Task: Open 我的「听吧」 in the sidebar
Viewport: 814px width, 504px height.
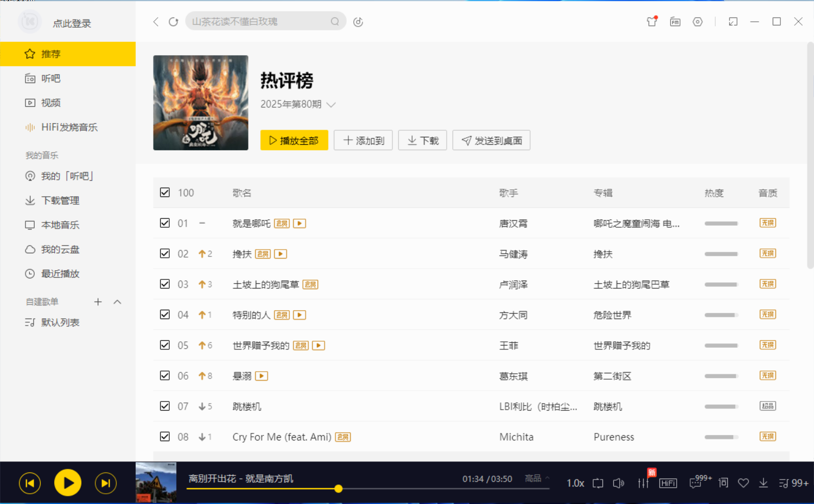Action: (x=68, y=176)
